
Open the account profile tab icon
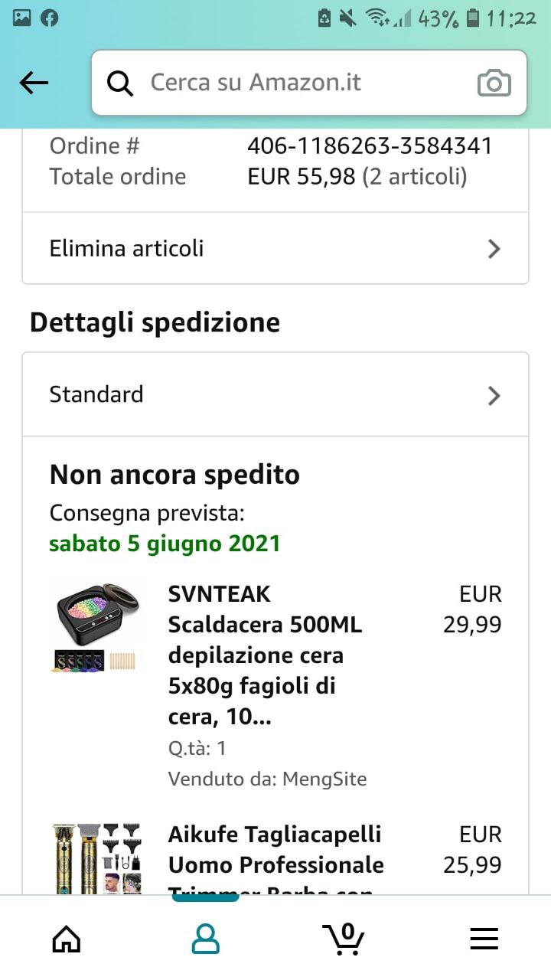(x=205, y=938)
